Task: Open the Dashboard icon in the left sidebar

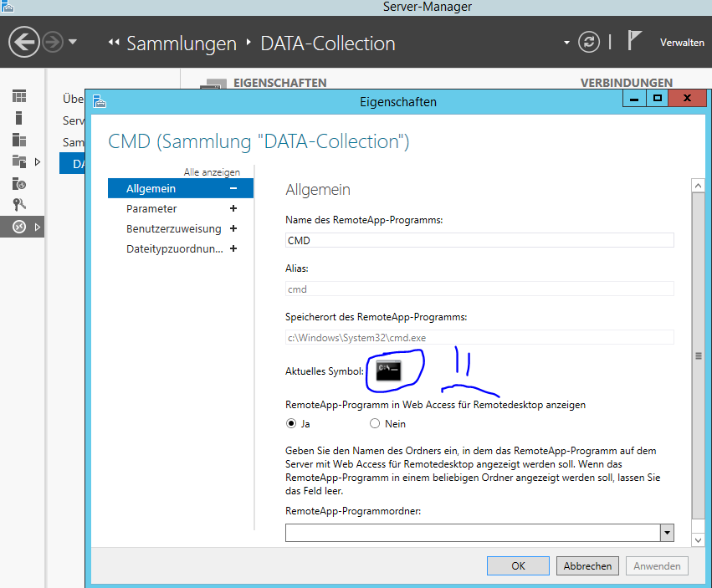Action: pos(19,96)
